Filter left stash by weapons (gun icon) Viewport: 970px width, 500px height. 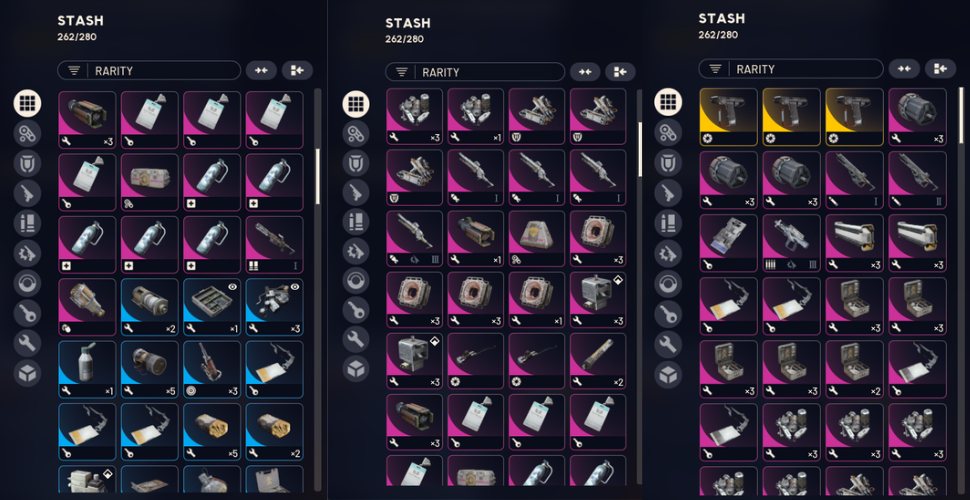tap(27, 193)
